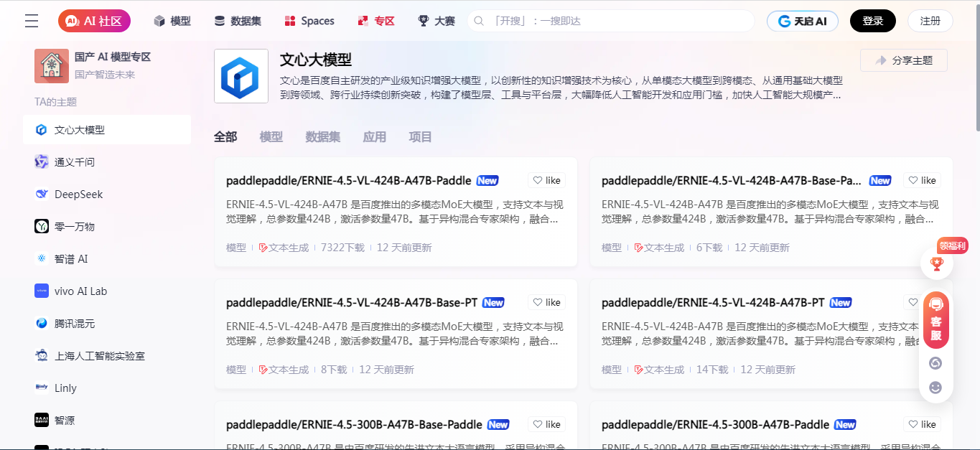980x450 pixels.
Task: Switch to the 应用 tab
Action: click(x=375, y=137)
